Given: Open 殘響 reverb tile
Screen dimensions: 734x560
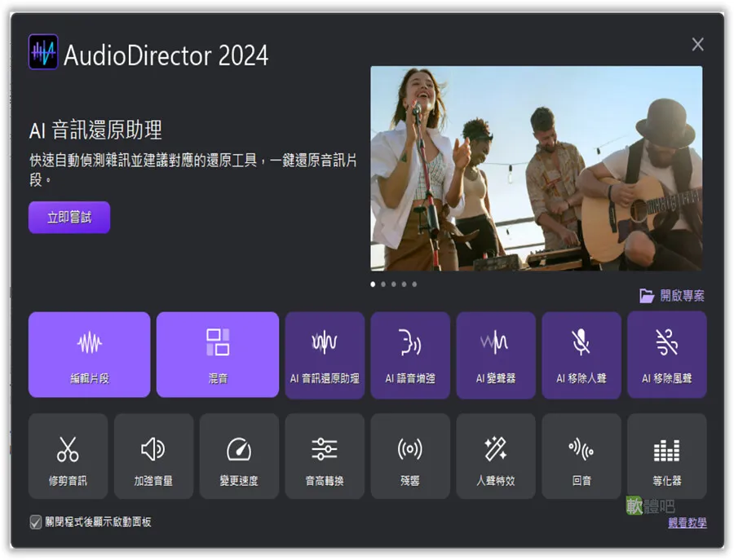Looking at the screenshot, I should 410,456.
